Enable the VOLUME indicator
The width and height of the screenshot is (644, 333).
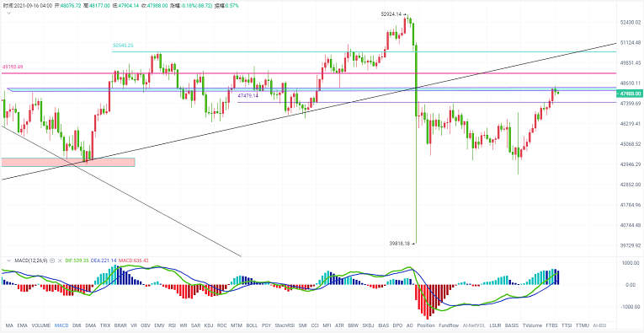tap(41, 325)
